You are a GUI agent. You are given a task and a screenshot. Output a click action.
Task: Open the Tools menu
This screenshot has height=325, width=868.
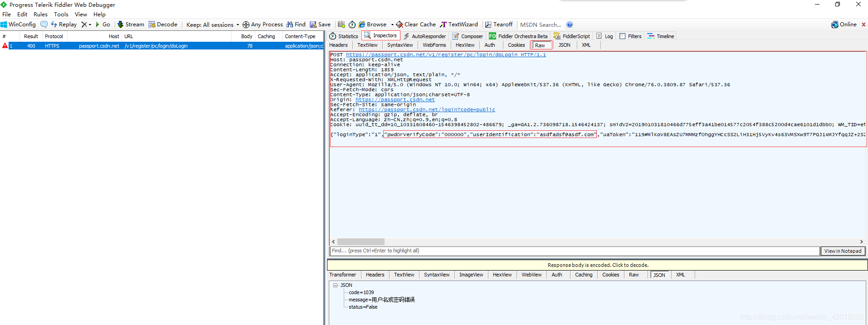click(61, 14)
